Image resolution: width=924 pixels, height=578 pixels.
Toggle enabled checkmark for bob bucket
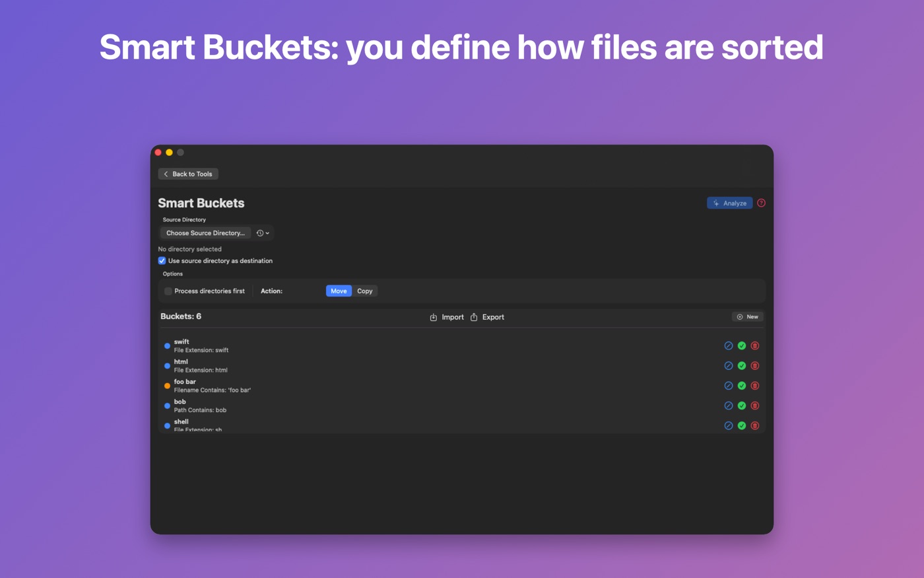(742, 406)
